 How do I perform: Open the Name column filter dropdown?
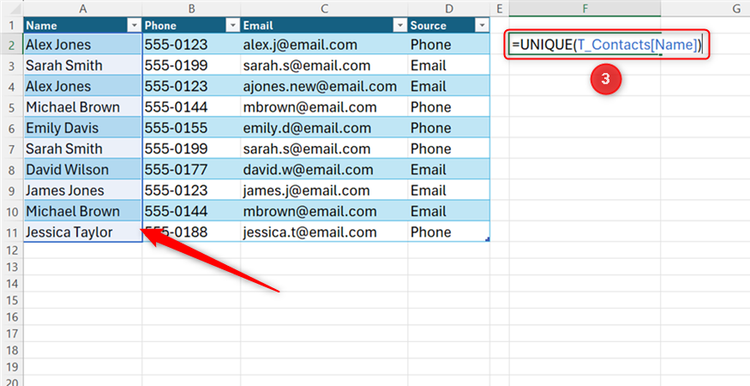134,26
